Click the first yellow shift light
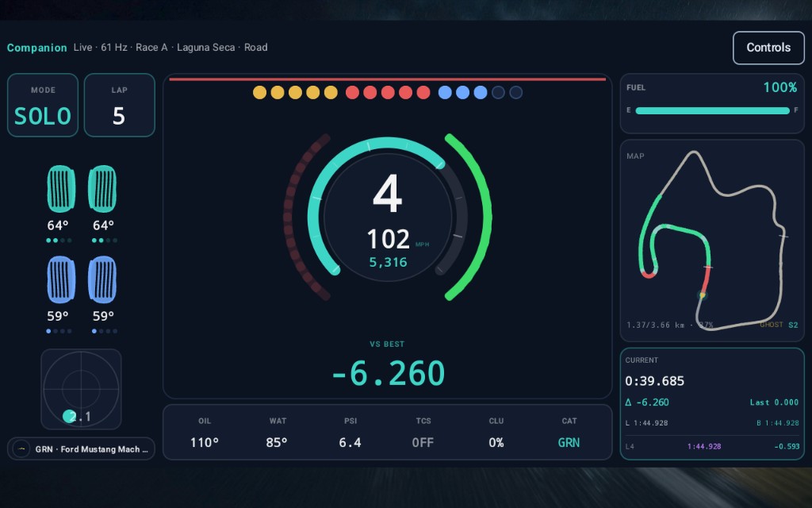812x508 pixels. (259, 92)
